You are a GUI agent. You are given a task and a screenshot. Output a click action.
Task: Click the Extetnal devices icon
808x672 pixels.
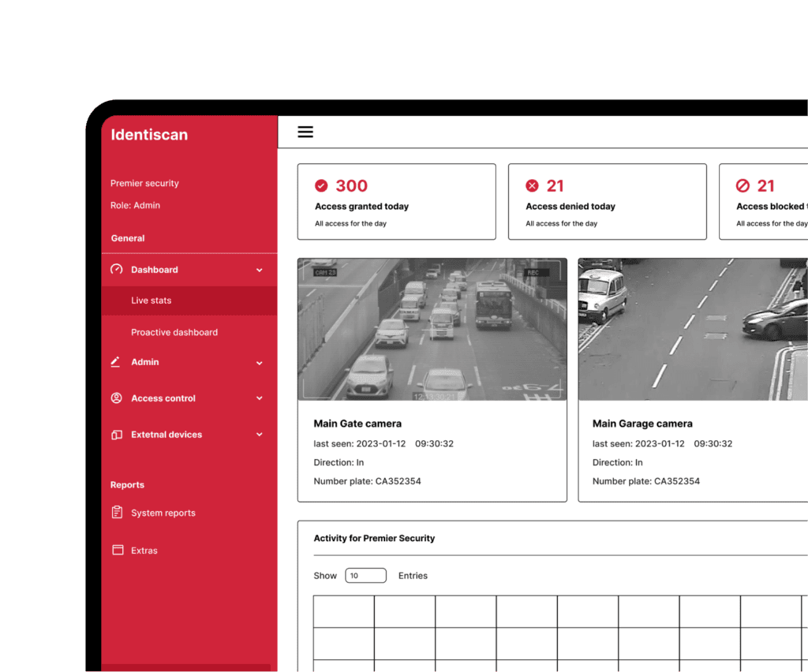pos(117,435)
